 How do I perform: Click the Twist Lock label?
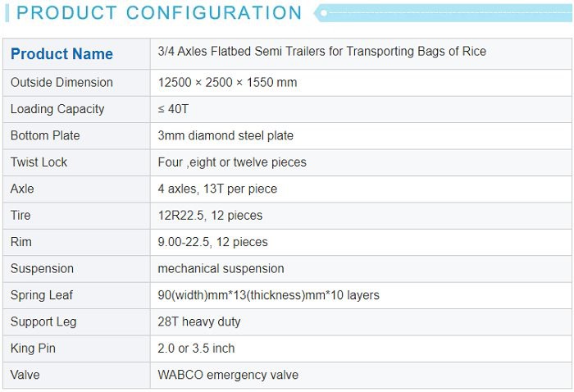point(39,162)
